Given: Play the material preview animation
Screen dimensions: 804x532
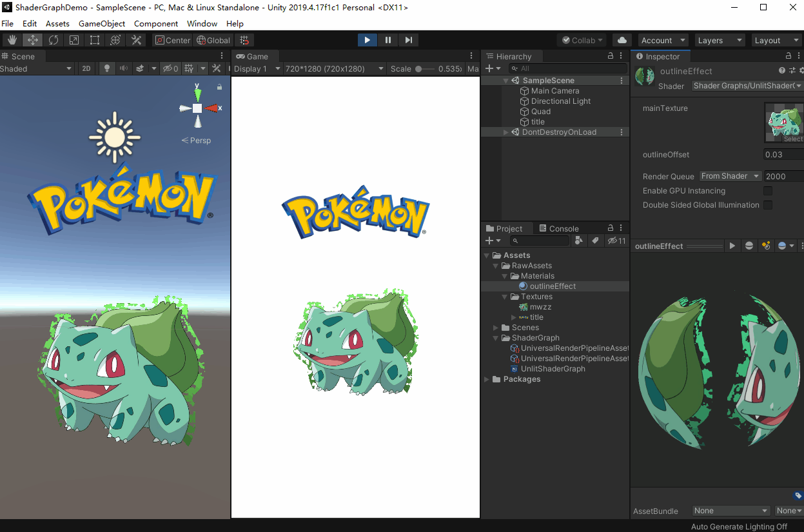Looking at the screenshot, I should point(732,246).
